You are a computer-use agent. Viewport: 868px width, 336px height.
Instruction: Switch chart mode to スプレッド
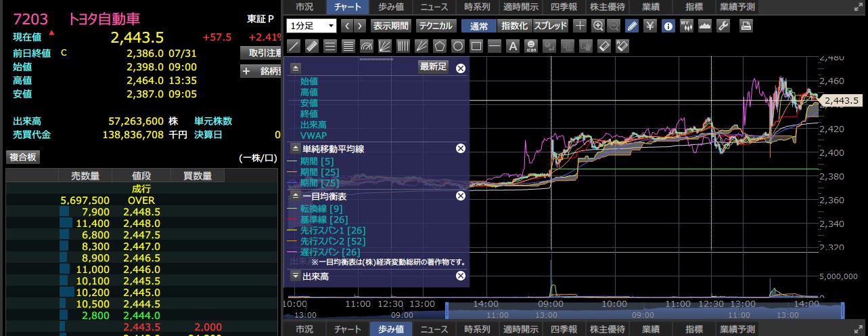point(551,26)
